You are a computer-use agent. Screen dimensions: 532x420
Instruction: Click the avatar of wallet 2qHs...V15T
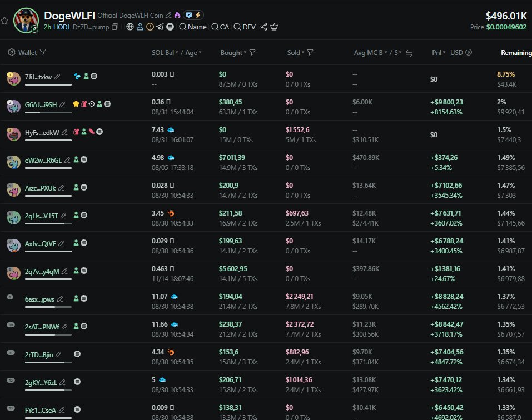tap(13, 218)
